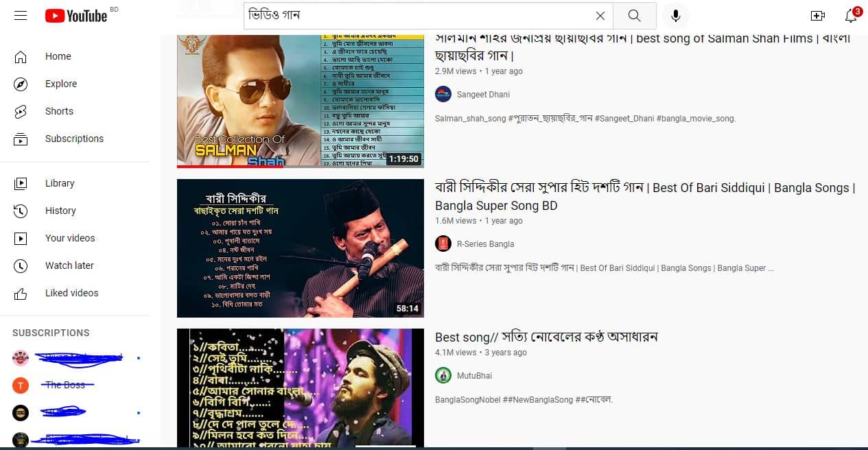Open the Sangeet Dhani channel
Screen dimensions: 868x450
pos(483,95)
